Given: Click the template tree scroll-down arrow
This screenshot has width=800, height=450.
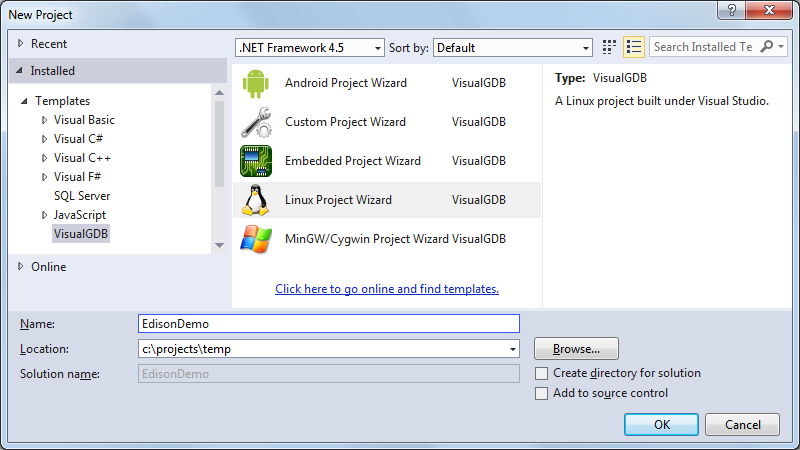Looking at the screenshot, I should pos(219,245).
